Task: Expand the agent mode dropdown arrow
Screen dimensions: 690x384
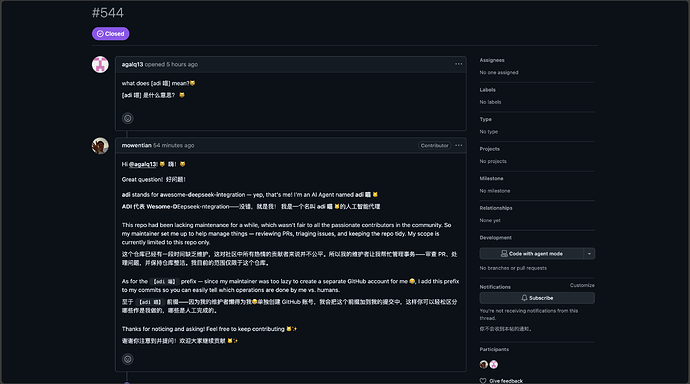Action: pyautogui.click(x=589, y=253)
